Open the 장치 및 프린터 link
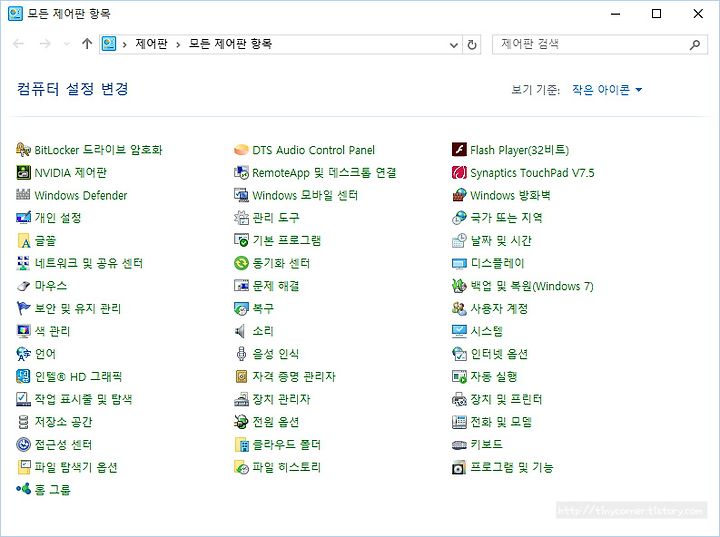Image resolution: width=720 pixels, height=537 pixels. [506, 399]
